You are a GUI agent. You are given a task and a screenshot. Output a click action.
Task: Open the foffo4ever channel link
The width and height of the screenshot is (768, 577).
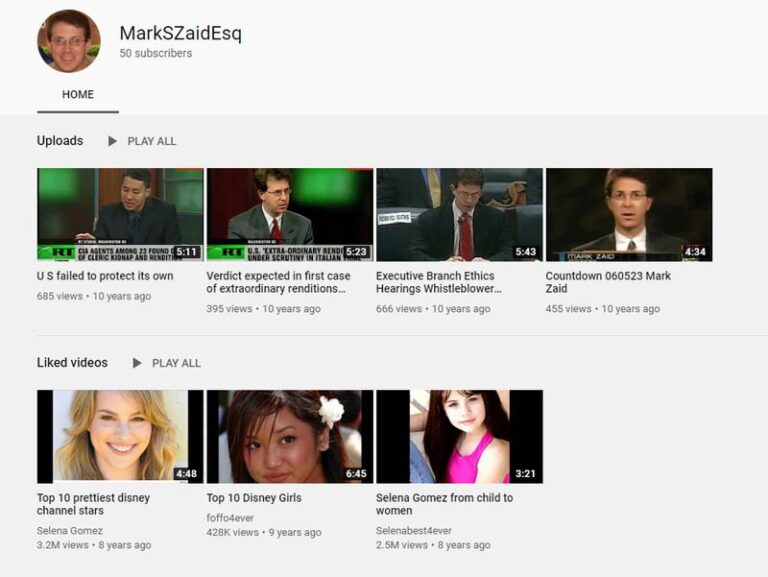230,518
